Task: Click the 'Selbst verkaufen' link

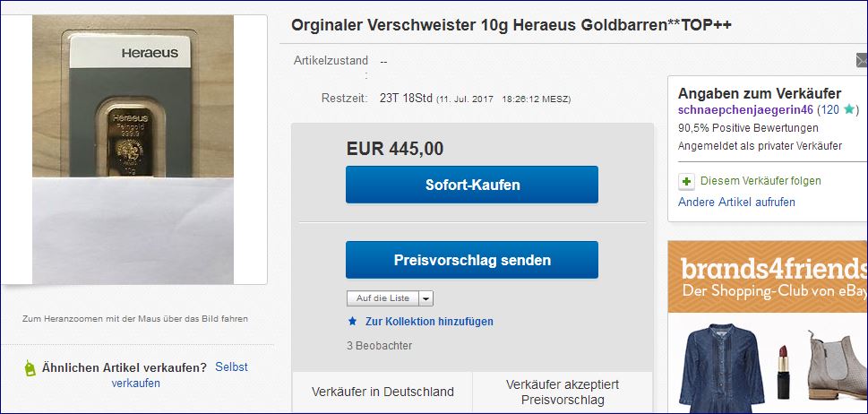Action: click(x=179, y=375)
